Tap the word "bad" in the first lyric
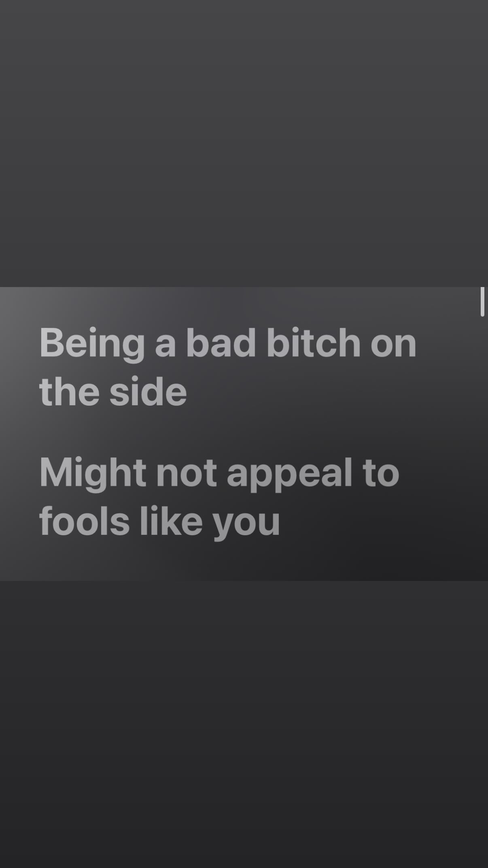Image resolution: width=488 pixels, height=868 pixels. point(221,343)
